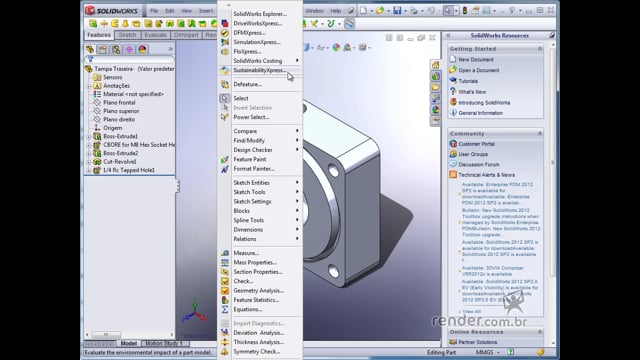The height and width of the screenshot is (360, 640).
Task: Select the Motion Study 1 tab
Action: (164, 343)
